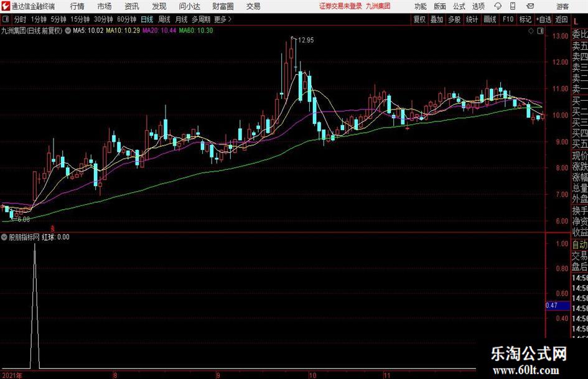Add stock with the +自选 button
Image resolution: width=588 pixels, height=379 pixels.
tap(544, 19)
